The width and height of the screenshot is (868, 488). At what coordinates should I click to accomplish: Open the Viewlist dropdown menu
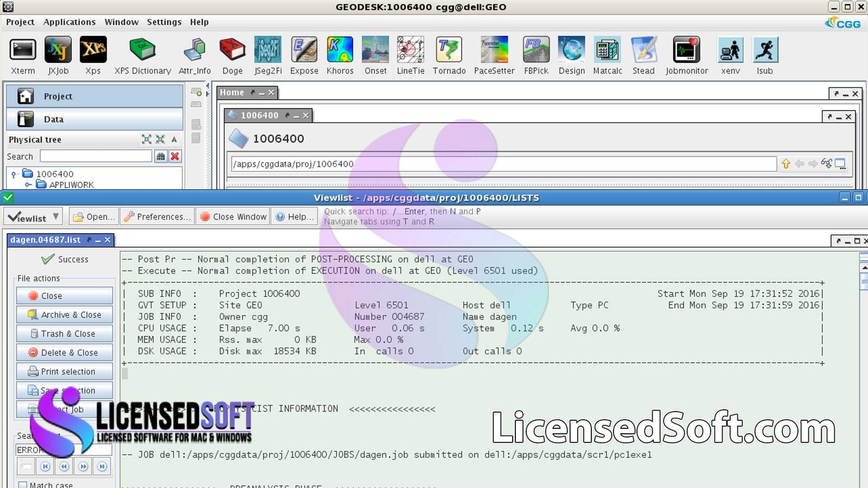click(x=33, y=217)
